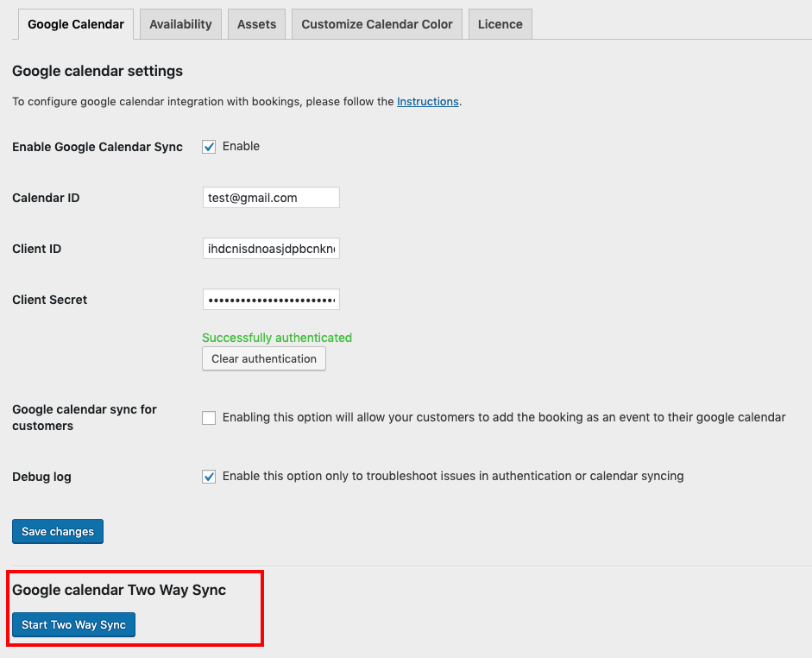This screenshot has height=658, width=812.
Task: Click the Clear authentication button
Action: click(264, 359)
